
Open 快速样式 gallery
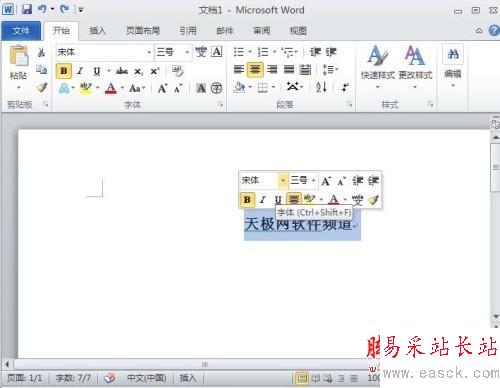(x=378, y=68)
